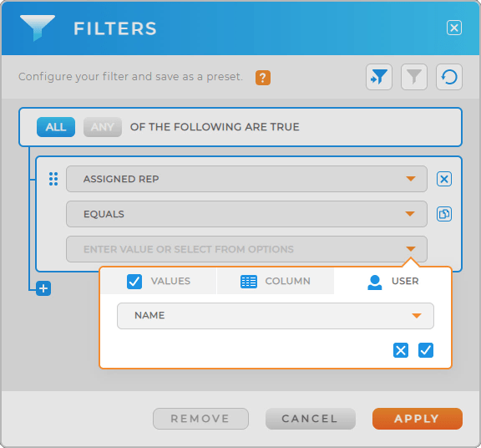The height and width of the screenshot is (448, 481).
Task: Open the NAME dropdown
Action: (276, 316)
